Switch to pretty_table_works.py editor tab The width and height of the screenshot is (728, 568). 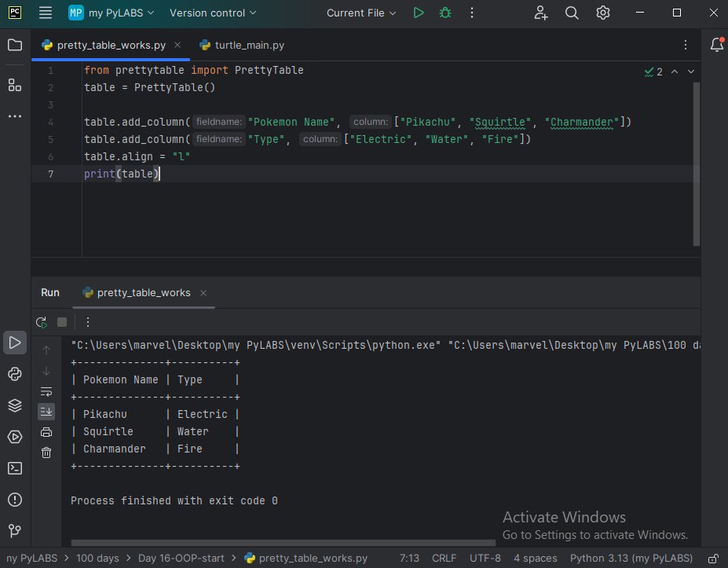tap(111, 45)
